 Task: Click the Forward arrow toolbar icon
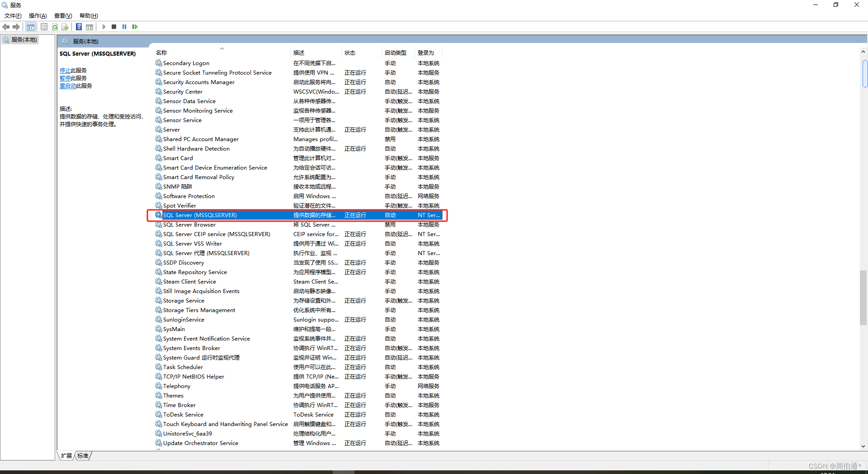click(16, 27)
